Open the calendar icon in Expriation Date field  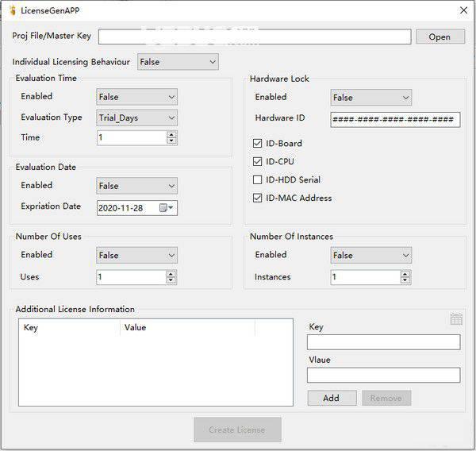[166, 208]
